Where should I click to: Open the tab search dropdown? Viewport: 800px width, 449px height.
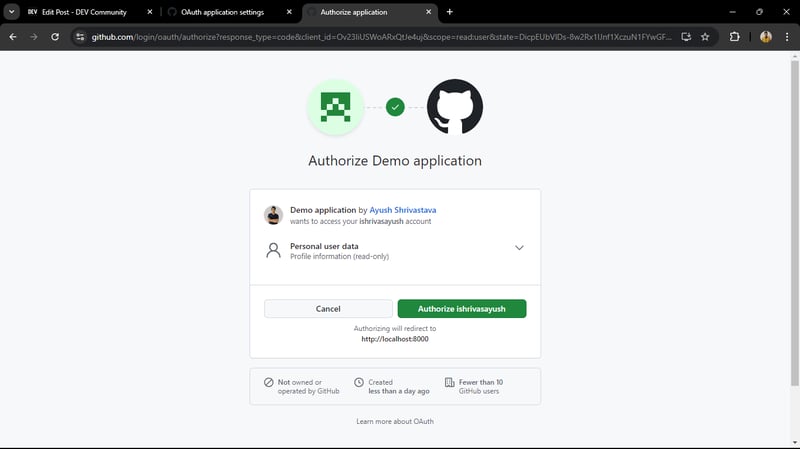coord(11,12)
